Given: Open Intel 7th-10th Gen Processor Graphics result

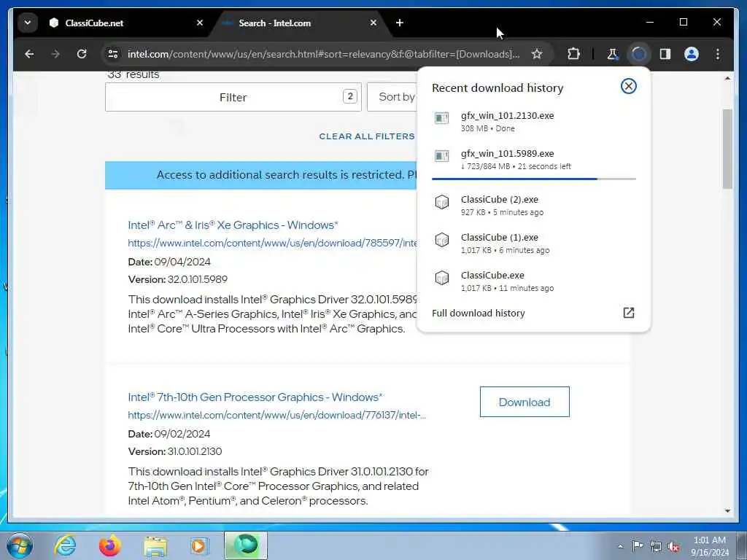Looking at the screenshot, I should click(x=255, y=397).
